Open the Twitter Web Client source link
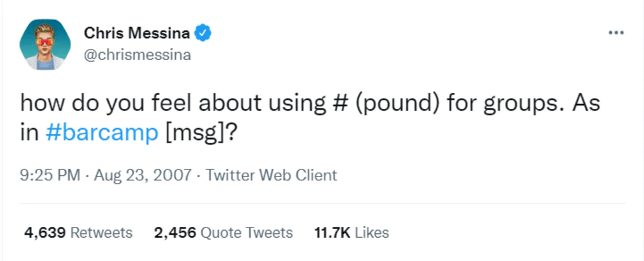 (271, 175)
